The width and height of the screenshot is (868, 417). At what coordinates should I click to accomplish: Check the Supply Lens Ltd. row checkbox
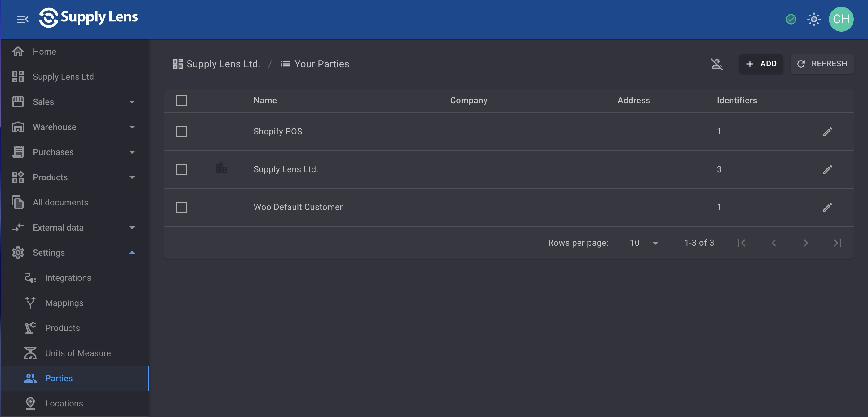click(x=182, y=169)
